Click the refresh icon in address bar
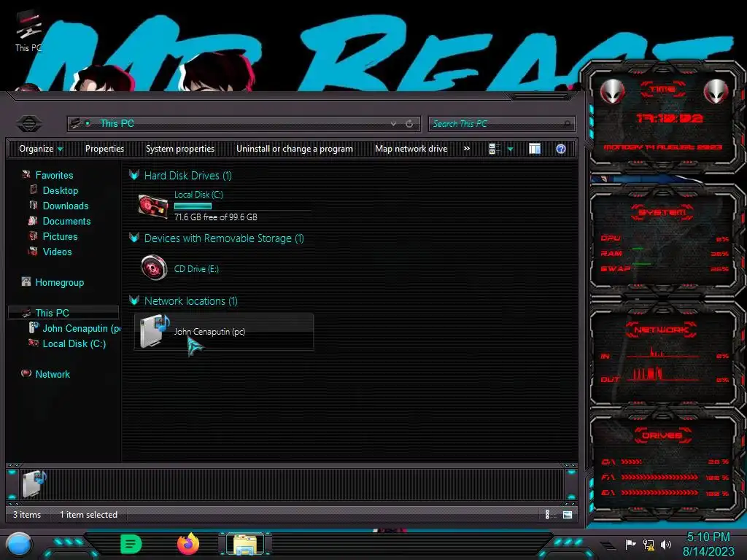 (409, 124)
